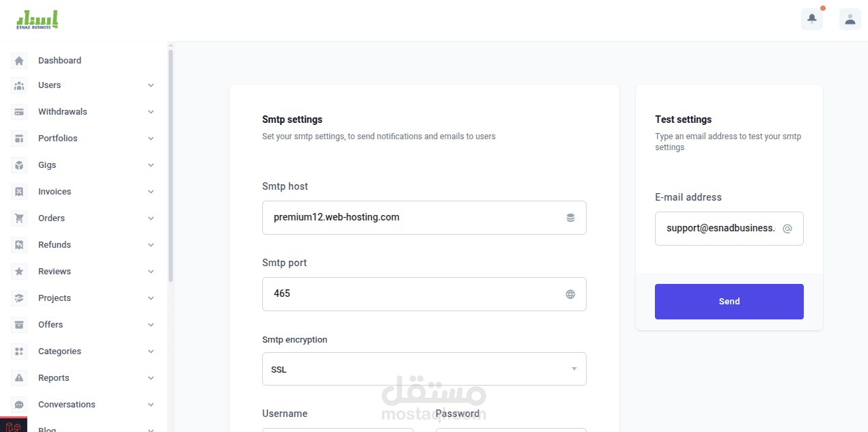868x432 pixels.
Task: Click the Smtp host input field
Action: [x=424, y=218]
